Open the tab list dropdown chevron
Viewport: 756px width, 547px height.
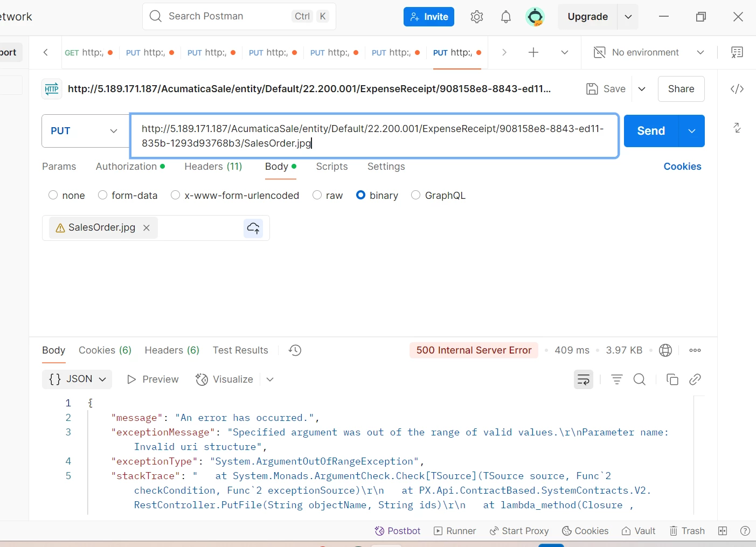(x=565, y=52)
